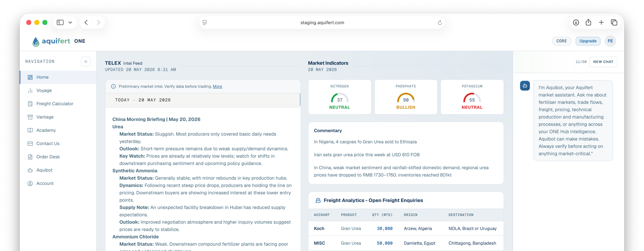Click the 50,000 quantity value
Screen dimensions: 644x251
385,243
